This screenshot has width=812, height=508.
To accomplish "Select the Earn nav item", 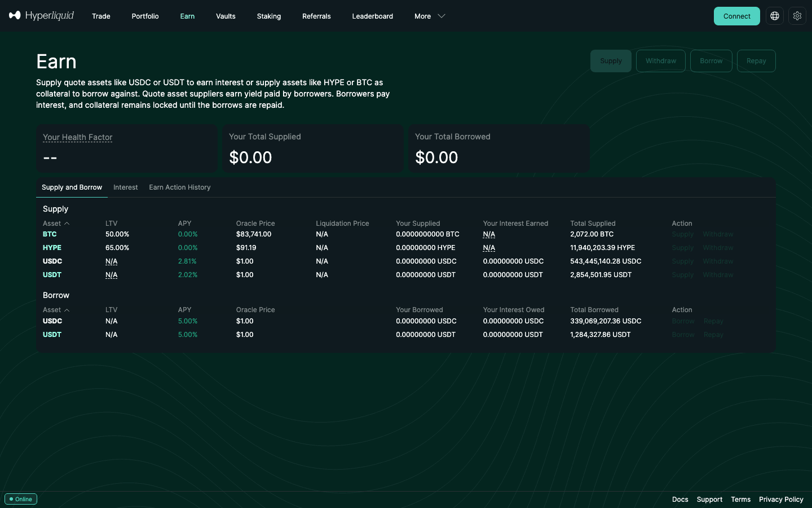I will (x=187, y=16).
